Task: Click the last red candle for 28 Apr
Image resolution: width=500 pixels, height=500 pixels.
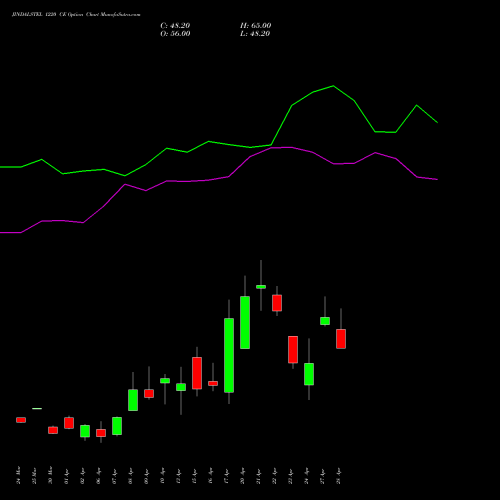Action: pyautogui.click(x=341, y=339)
